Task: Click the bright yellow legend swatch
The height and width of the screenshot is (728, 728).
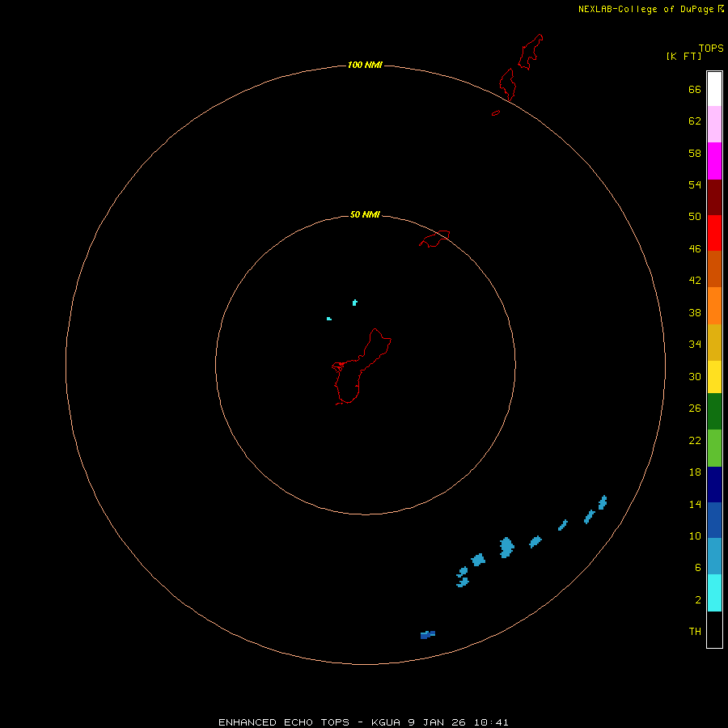Action: point(714,377)
